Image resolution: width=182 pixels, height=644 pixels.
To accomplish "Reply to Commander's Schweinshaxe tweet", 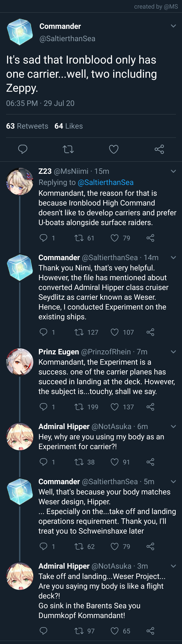I will click(43, 546).
